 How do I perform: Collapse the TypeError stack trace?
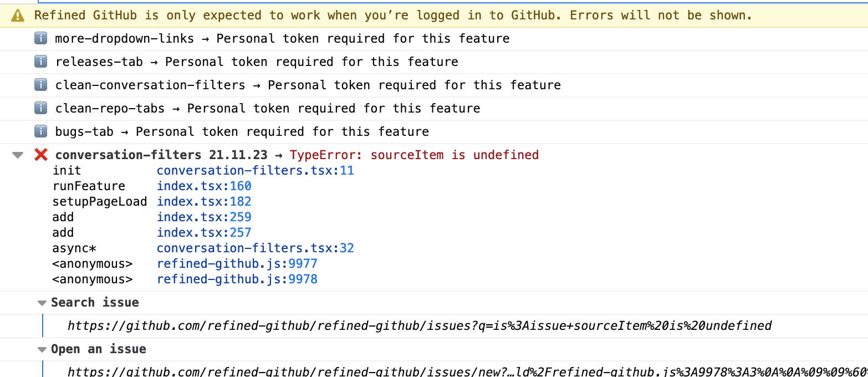(17, 155)
